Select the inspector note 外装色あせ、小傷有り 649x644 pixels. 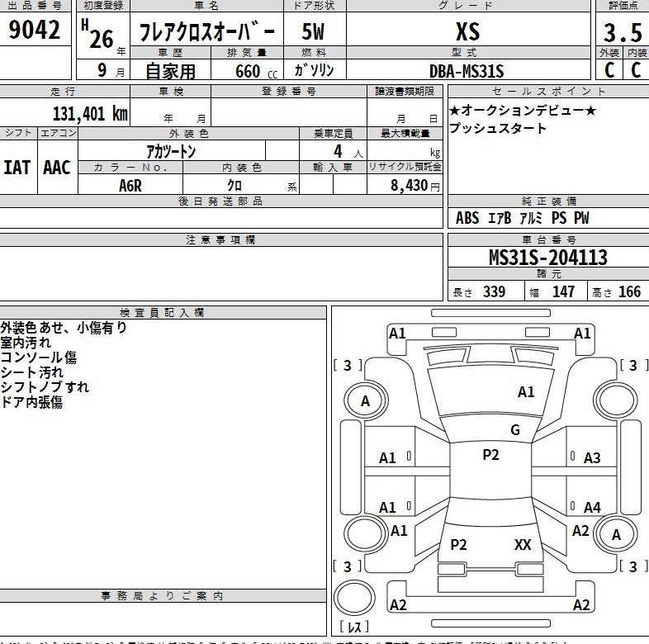click(x=64, y=328)
